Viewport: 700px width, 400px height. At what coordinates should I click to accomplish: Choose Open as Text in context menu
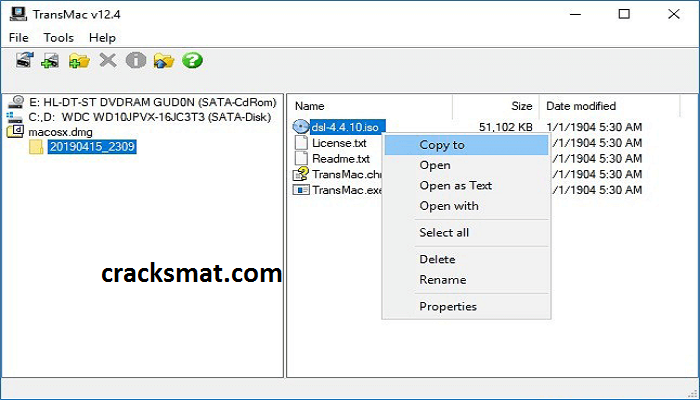point(467,185)
